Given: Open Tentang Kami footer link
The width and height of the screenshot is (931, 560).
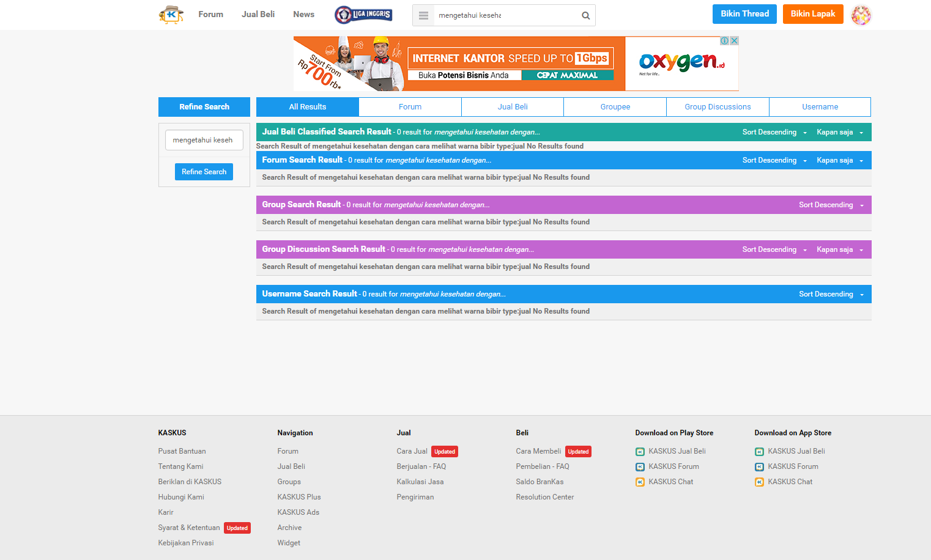Looking at the screenshot, I should pos(180,466).
